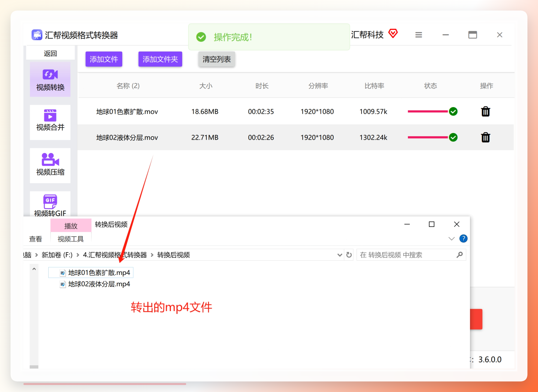The height and width of the screenshot is (392, 538).
Task: Select the file 地球02液体分层.mp4
Action: (x=94, y=284)
